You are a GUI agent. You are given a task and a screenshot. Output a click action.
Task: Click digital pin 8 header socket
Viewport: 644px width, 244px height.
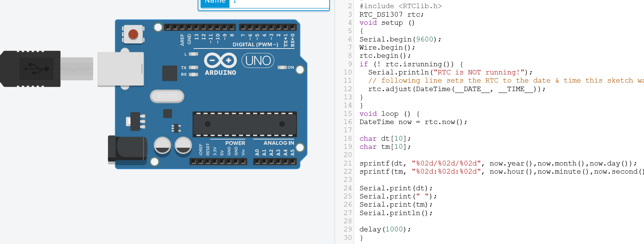pyautogui.click(x=232, y=27)
